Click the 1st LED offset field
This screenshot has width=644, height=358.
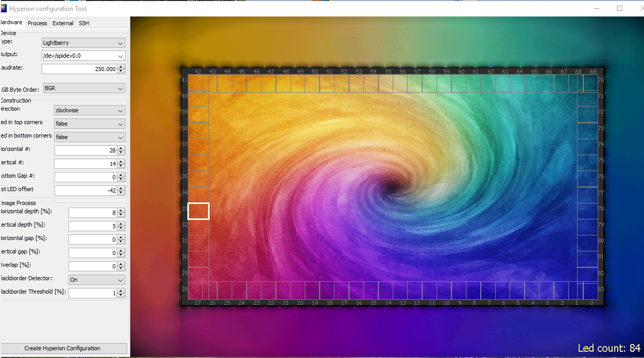[85, 191]
